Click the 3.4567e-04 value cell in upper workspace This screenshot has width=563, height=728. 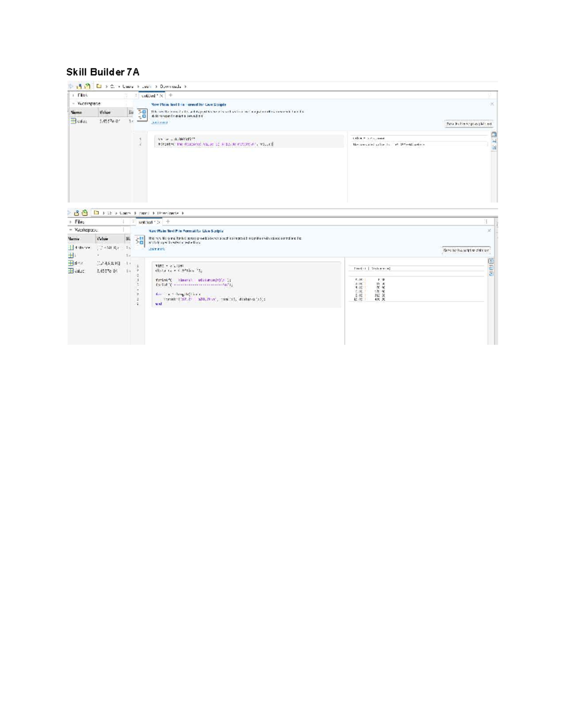(x=110, y=121)
